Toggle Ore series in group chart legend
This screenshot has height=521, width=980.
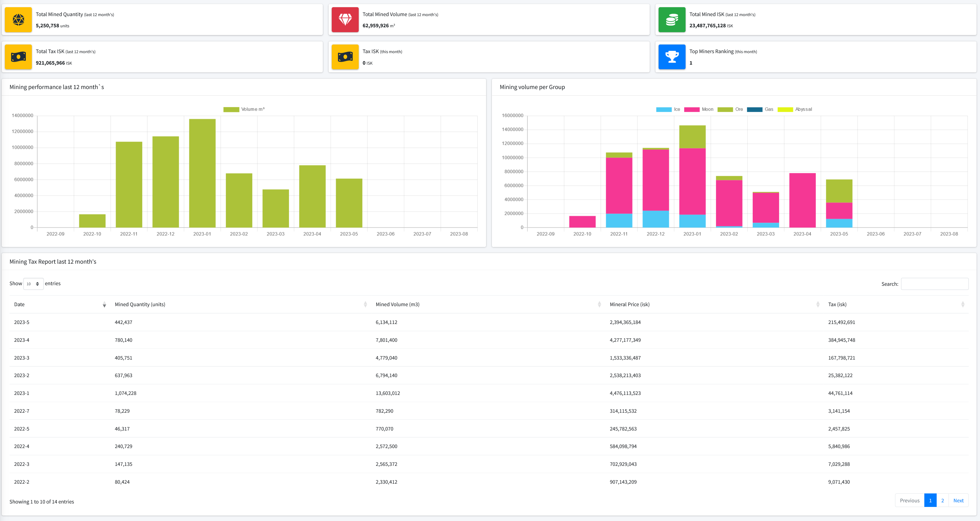[730, 109]
